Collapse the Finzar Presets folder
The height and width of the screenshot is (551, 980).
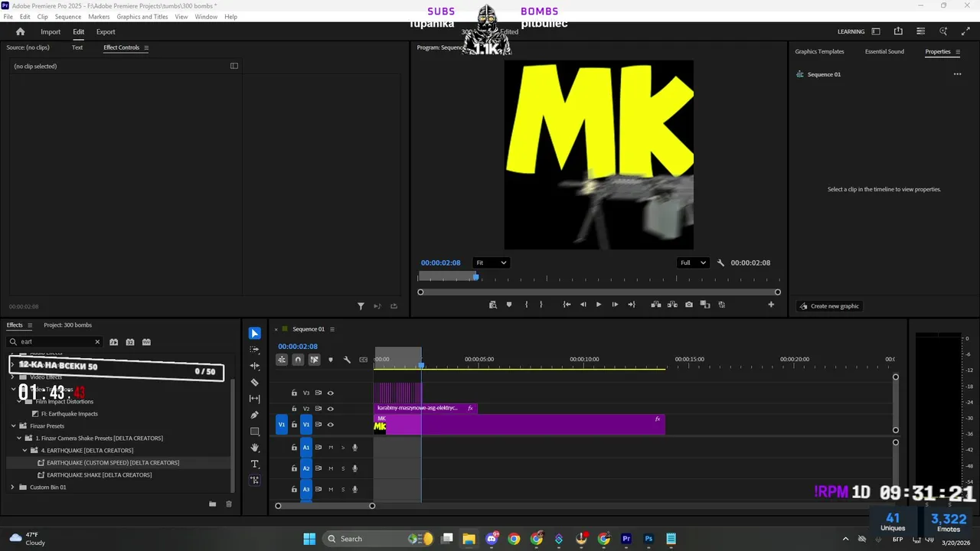(x=13, y=426)
